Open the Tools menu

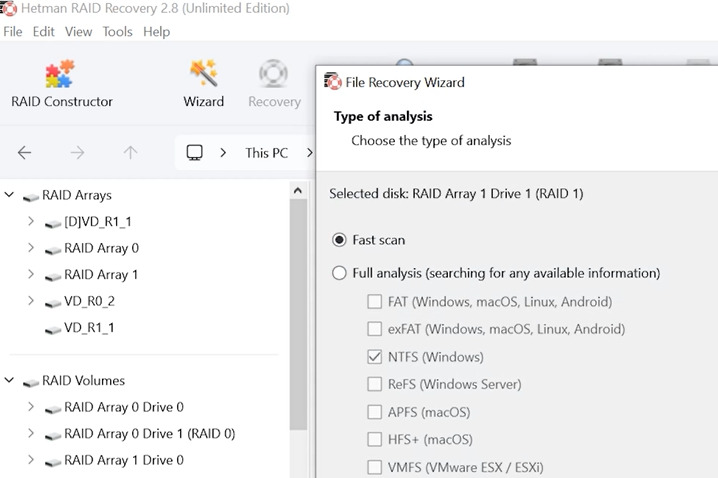(117, 32)
